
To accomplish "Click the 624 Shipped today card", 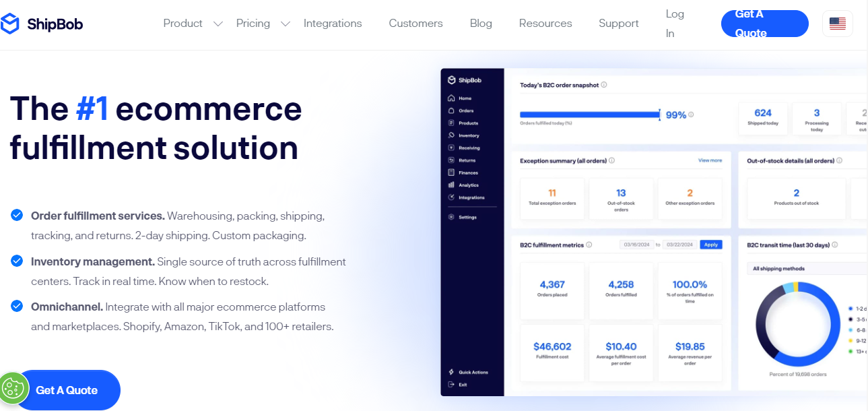I will click(x=763, y=119).
